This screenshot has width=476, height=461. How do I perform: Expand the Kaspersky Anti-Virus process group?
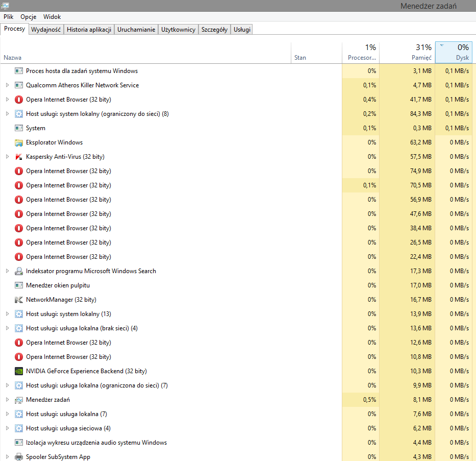(7, 157)
